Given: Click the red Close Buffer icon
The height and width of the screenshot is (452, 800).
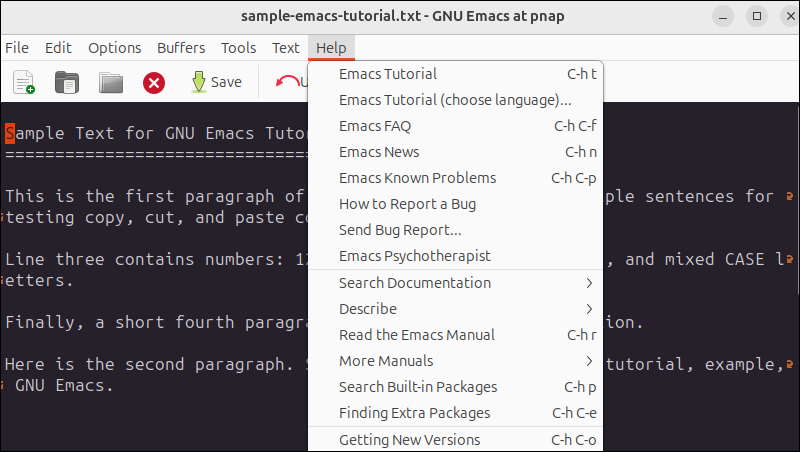Looking at the screenshot, I should pos(153,82).
